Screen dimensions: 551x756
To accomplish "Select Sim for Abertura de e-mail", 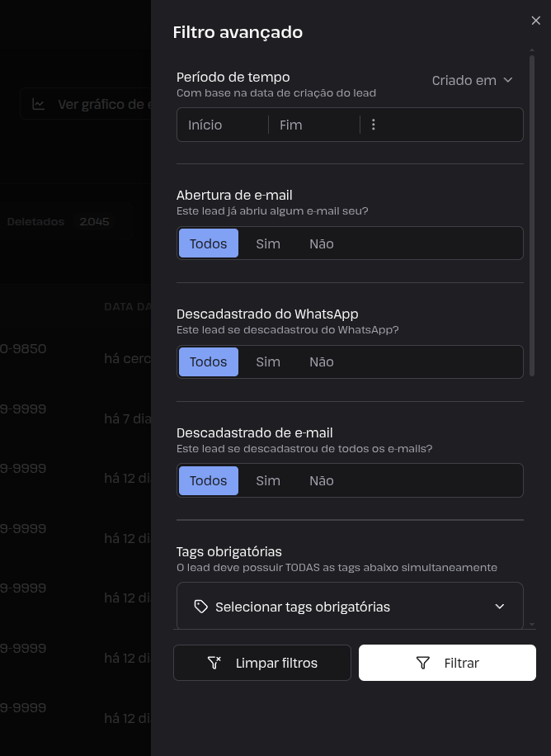I will [268, 243].
